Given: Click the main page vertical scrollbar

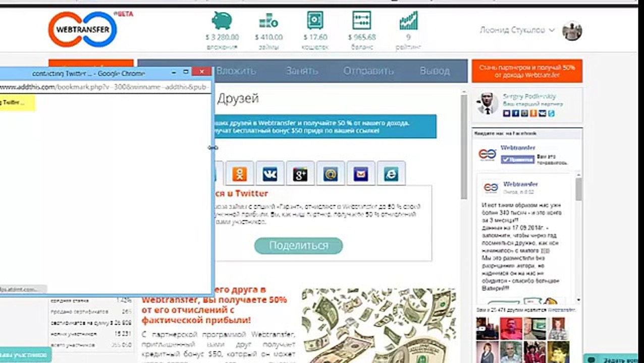Looking at the screenshot, I should click(464, 146).
